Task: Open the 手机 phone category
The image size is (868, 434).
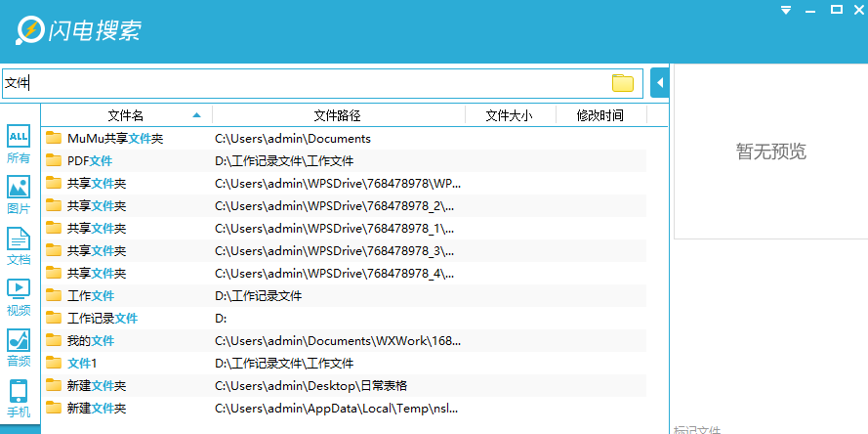Action: pos(19,399)
